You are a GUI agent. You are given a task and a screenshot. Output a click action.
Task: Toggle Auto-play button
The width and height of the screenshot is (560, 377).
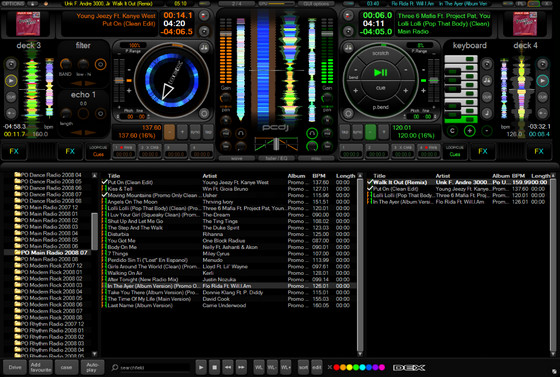[92, 367]
